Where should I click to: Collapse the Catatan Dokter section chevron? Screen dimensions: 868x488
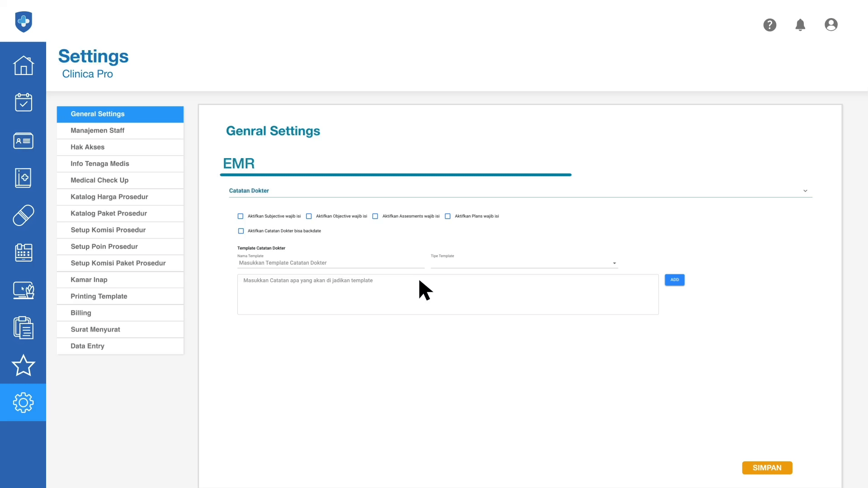pyautogui.click(x=805, y=191)
